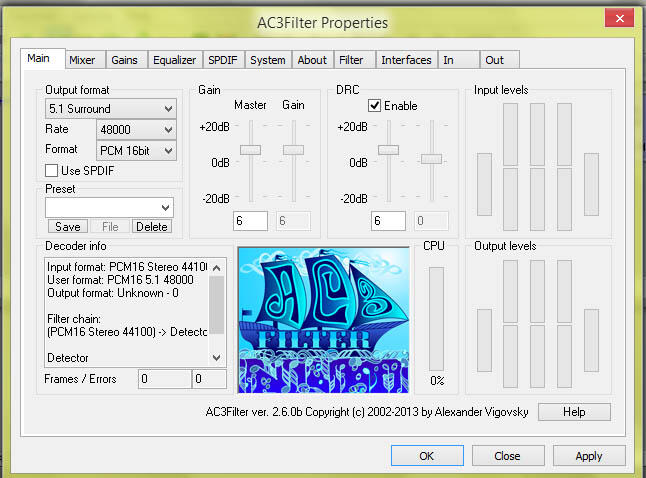Open the Equalizer tab
The image size is (646, 478).
tap(175, 60)
